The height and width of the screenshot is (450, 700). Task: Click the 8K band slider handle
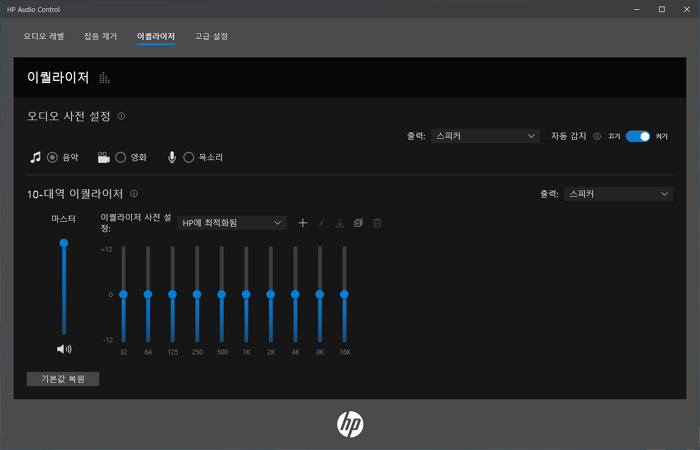[x=320, y=294]
